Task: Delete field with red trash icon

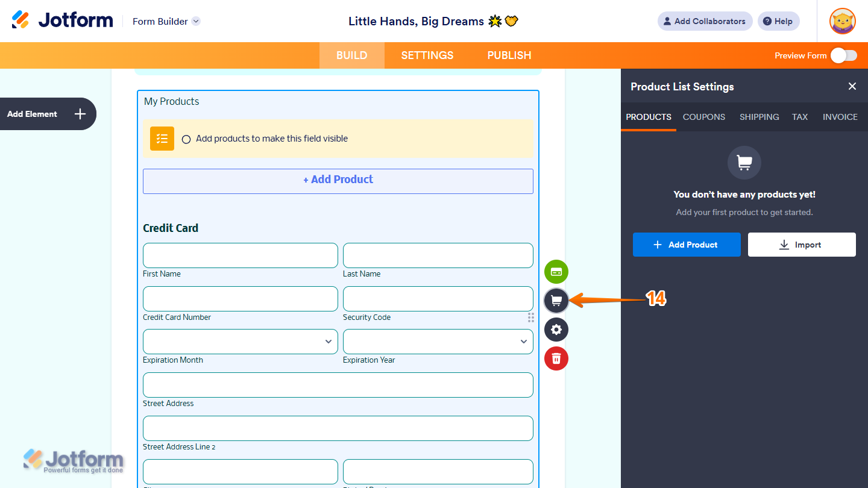Action: [x=556, y=358]
